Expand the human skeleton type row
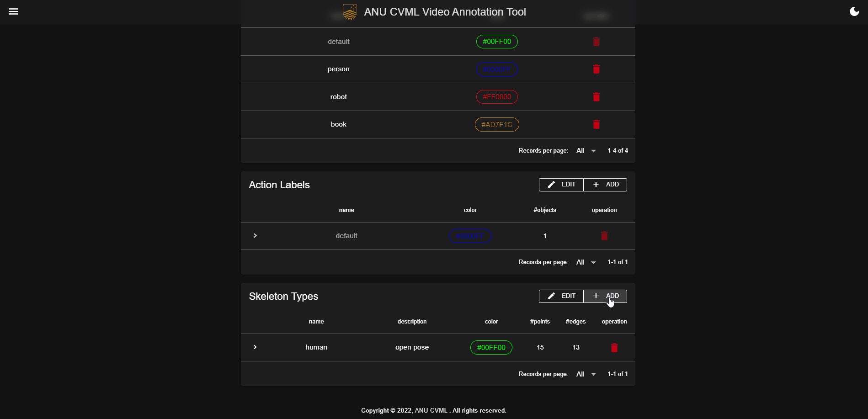 [x=255, y=347]
